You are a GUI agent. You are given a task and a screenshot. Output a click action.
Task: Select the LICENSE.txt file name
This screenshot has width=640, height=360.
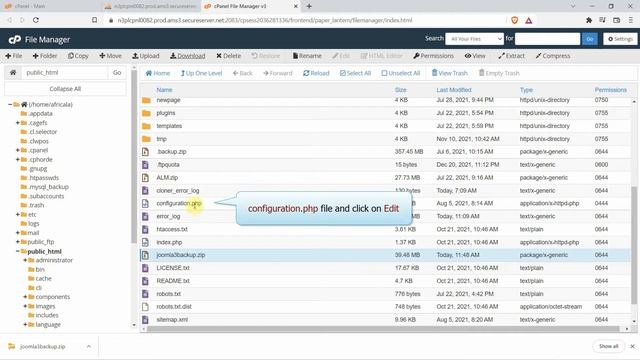pos(173,268)
